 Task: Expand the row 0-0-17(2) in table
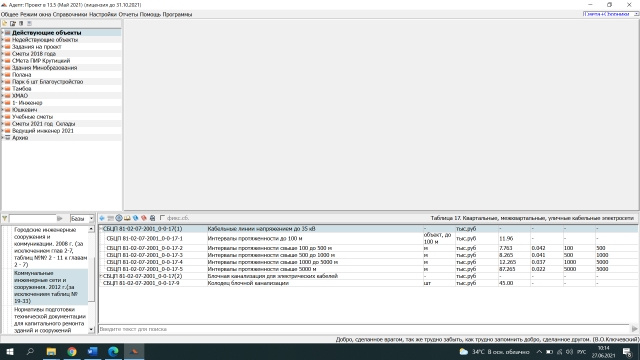(x=101, y=276)
